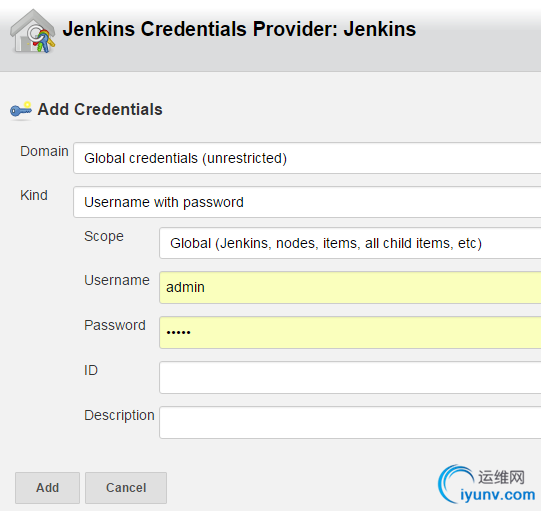Click the Username label

[117, 280]
